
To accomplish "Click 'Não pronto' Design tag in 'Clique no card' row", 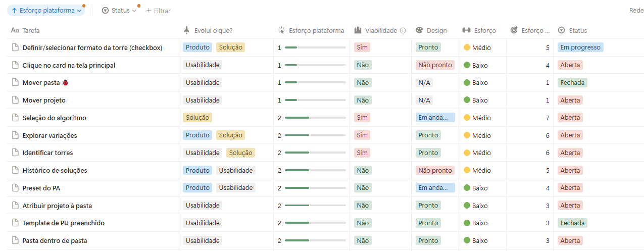I will click(435, 65).
